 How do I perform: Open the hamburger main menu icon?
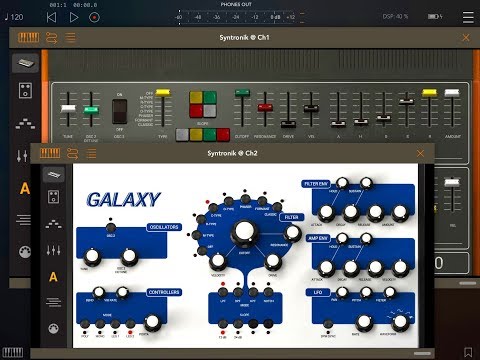coord(468,17)
